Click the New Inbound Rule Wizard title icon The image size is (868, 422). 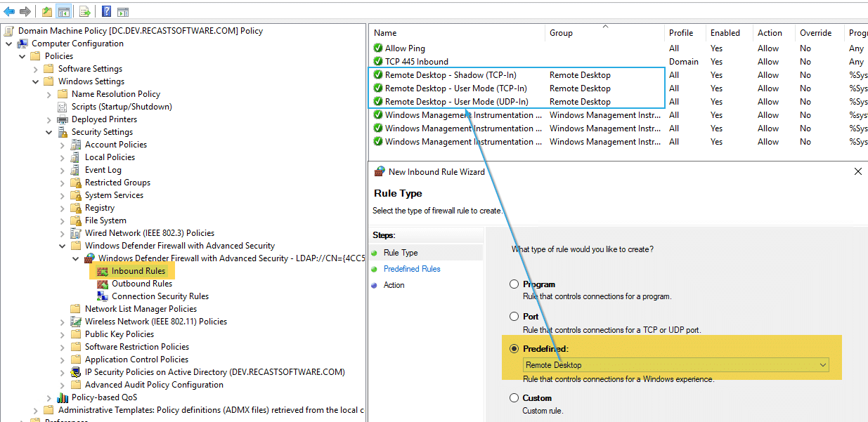tap(380, 171)
